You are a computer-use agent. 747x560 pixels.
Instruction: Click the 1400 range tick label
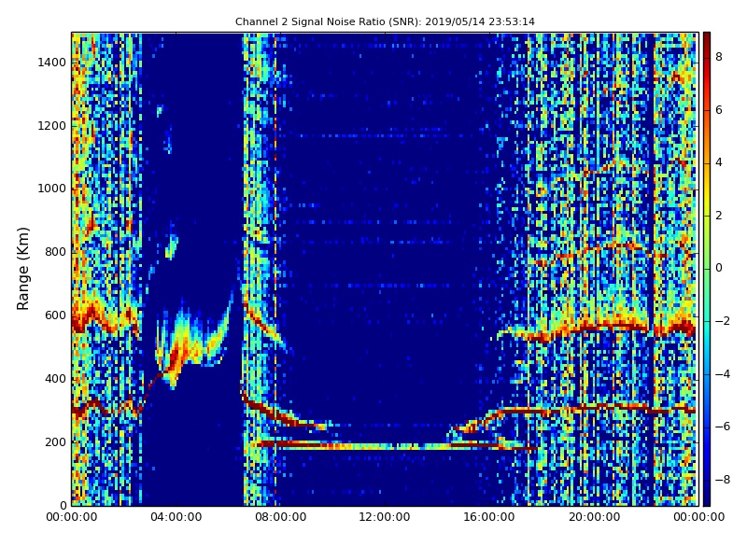click(51, 63)
